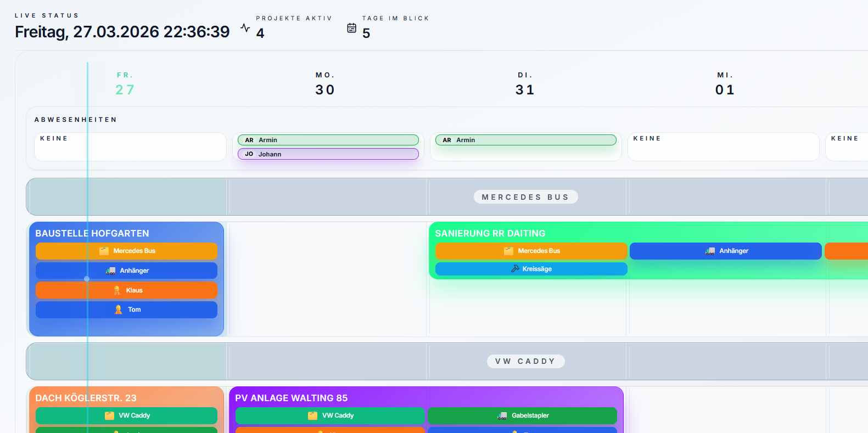The image size is (868, 433).
Task: Open the Sanierung RR Daiting project title
Action: (490, 233)
